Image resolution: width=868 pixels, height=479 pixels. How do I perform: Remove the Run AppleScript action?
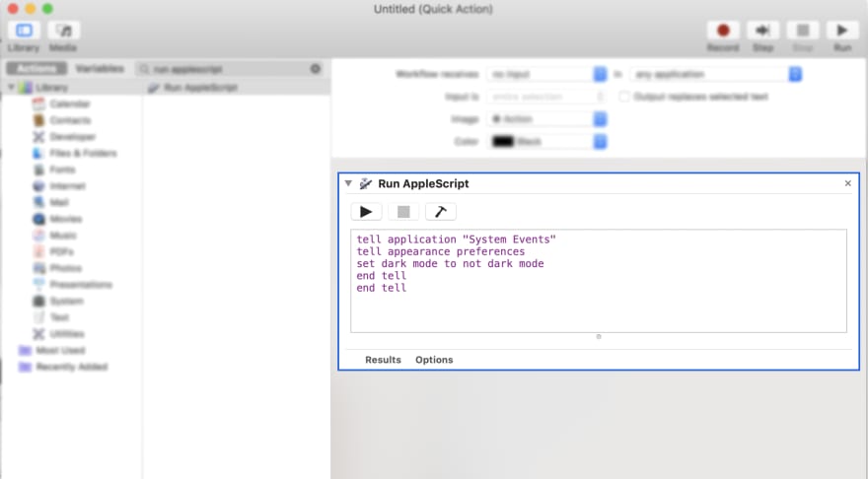tap(847, 183)
